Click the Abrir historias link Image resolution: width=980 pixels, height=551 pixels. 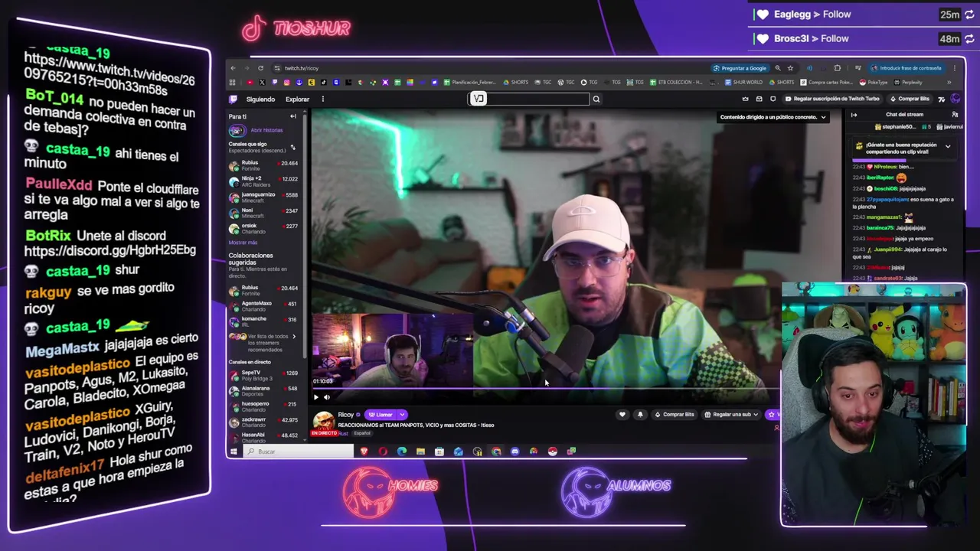[x=266, y=130]
